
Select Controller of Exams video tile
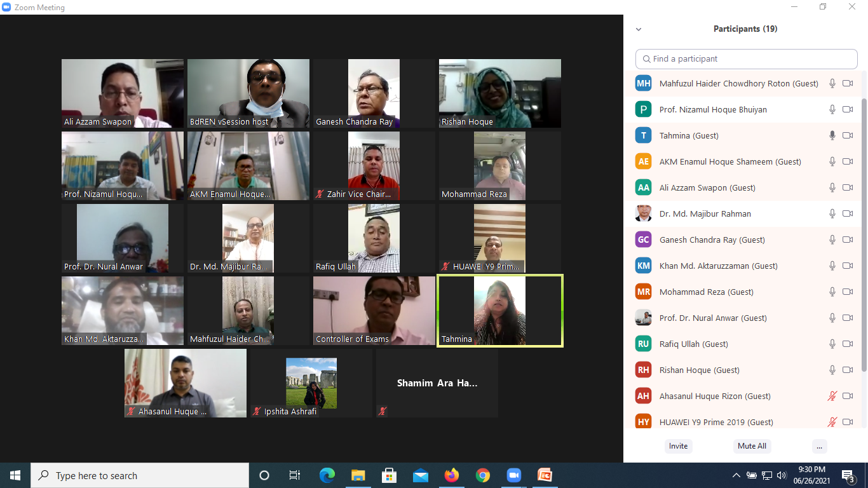[x=374, y=311]
